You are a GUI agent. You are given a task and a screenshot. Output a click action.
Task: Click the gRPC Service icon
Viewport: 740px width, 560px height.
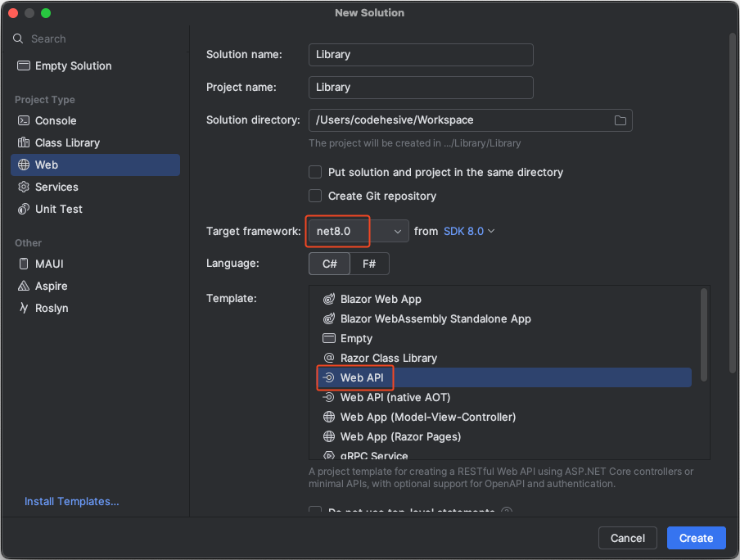[329, 456]
